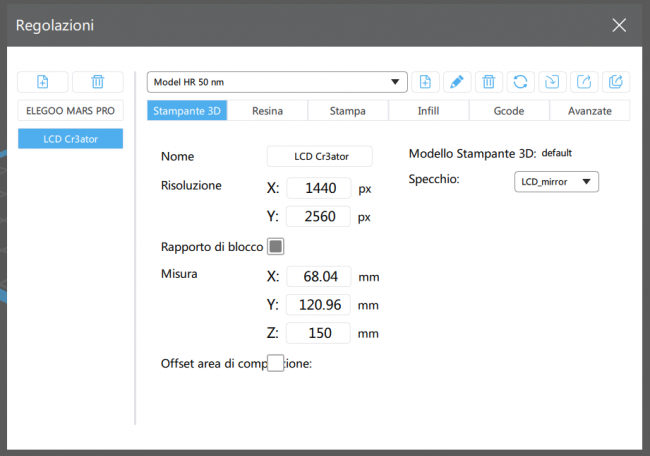650x456 pixels.
Task: Open the Model HR 50 nm profile dropdown
Action: (277, 82)
